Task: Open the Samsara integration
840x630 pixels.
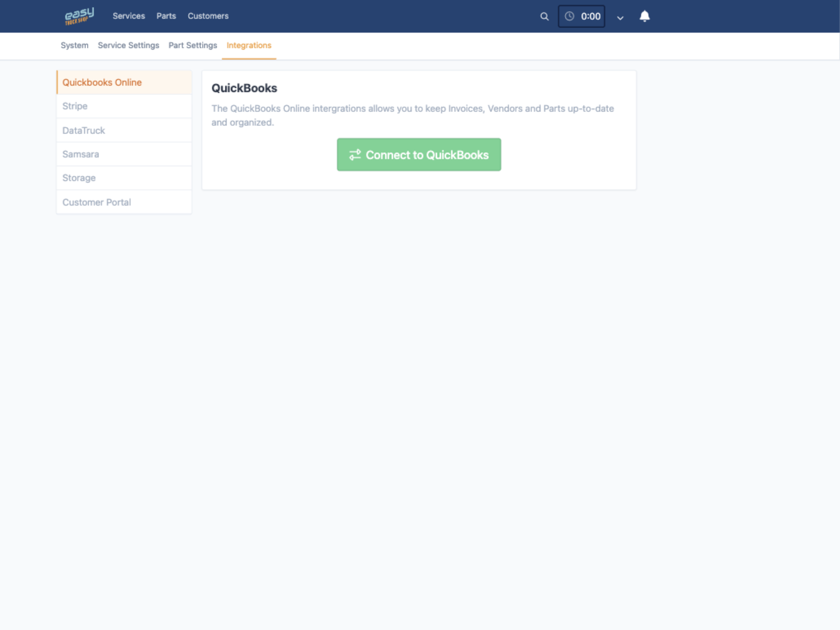Action: 124,154
